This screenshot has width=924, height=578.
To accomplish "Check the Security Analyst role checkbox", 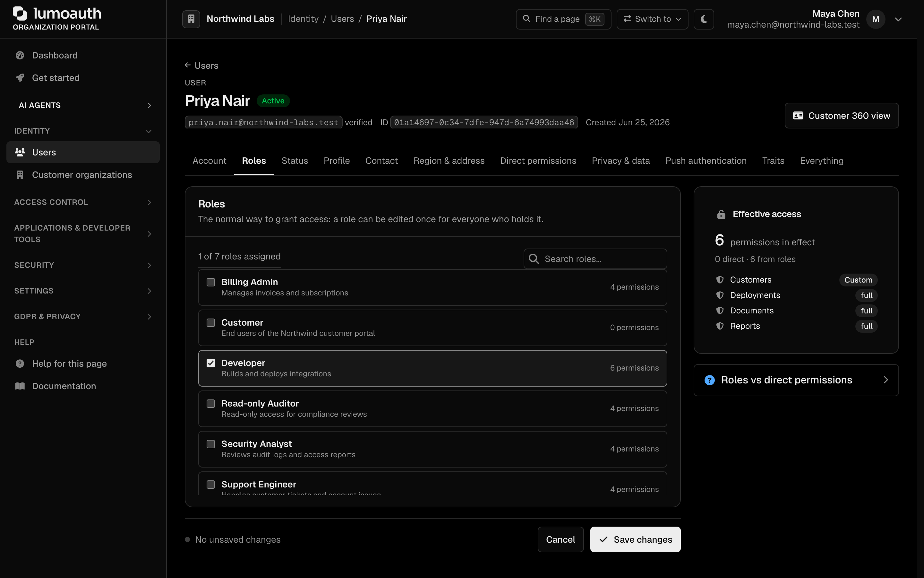I will [x=211, y=444].
